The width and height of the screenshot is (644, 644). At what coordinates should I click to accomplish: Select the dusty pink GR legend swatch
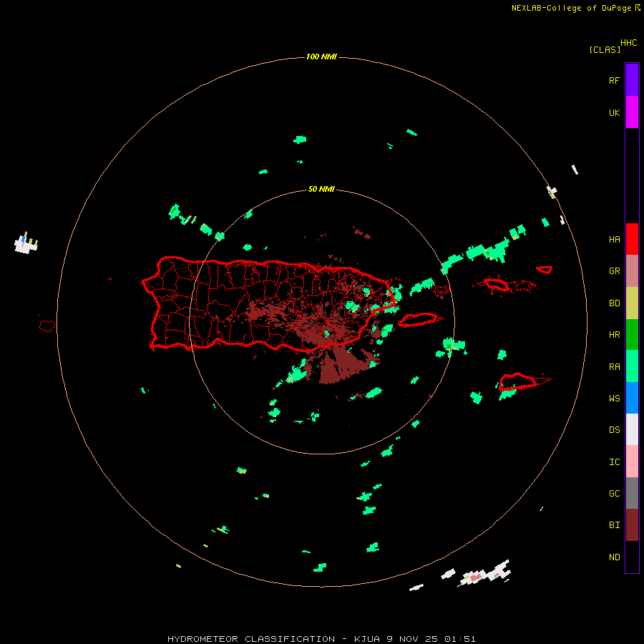632,271
